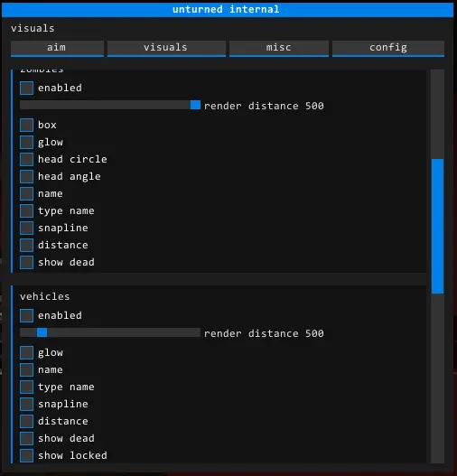Enable the zombies section's enabled checkbox
Viewport: 457px width, 476px height.
pyautogui.click(x=27, y=88)
